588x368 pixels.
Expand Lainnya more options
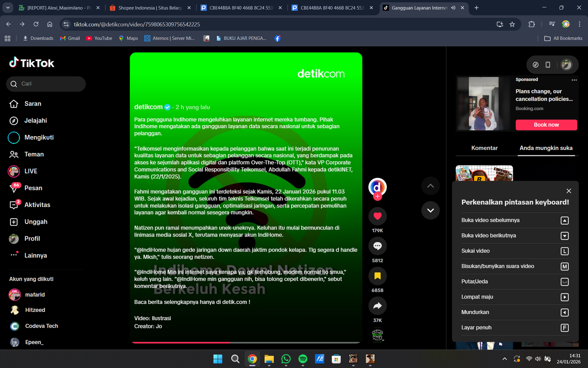pos(28,255)
